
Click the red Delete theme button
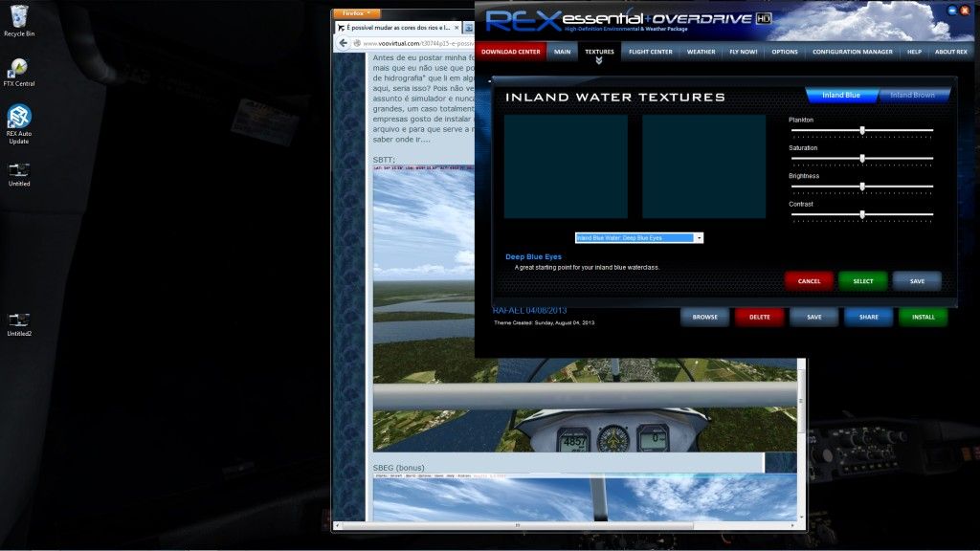(759, 318)
